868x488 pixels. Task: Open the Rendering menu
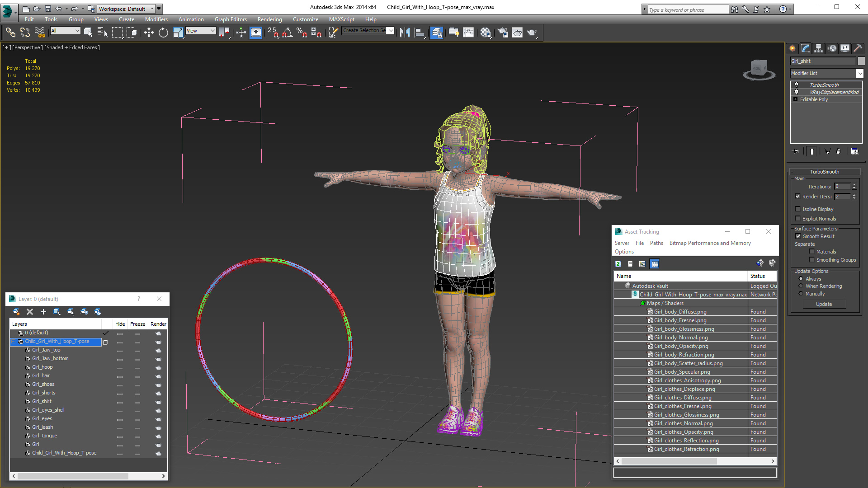tap(270, 19)
